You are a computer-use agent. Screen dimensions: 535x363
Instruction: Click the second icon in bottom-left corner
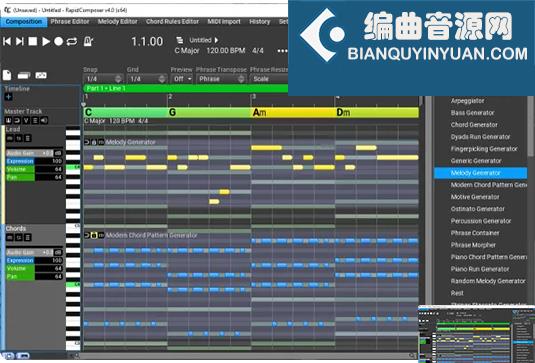pos(23,355)
